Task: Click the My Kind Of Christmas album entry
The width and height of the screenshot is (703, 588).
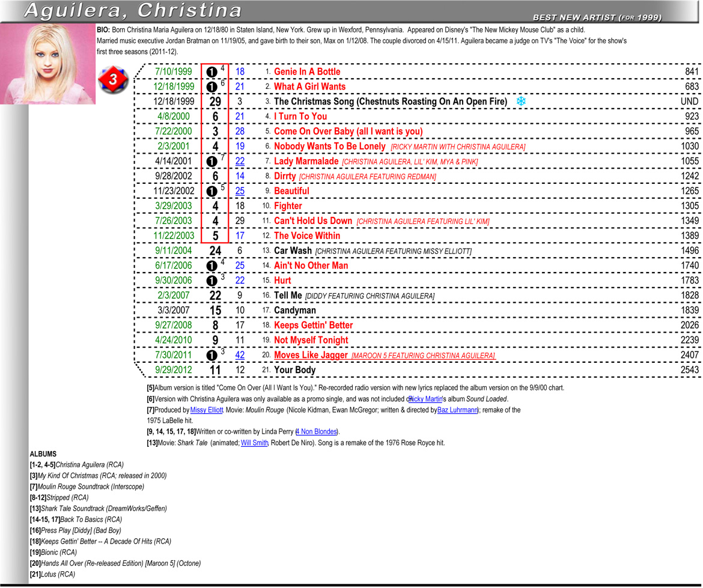Action: coord(98,476)
